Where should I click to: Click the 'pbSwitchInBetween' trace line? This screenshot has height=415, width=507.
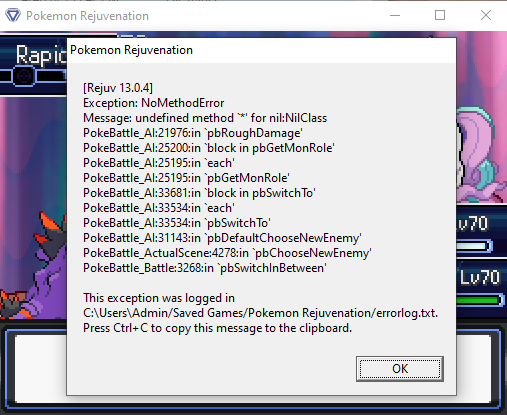click(205, 268)
